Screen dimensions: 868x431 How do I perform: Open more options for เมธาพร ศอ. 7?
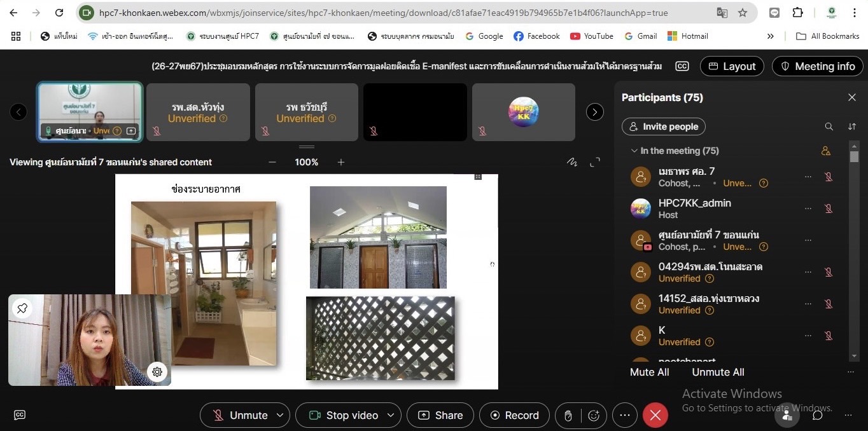808,177
